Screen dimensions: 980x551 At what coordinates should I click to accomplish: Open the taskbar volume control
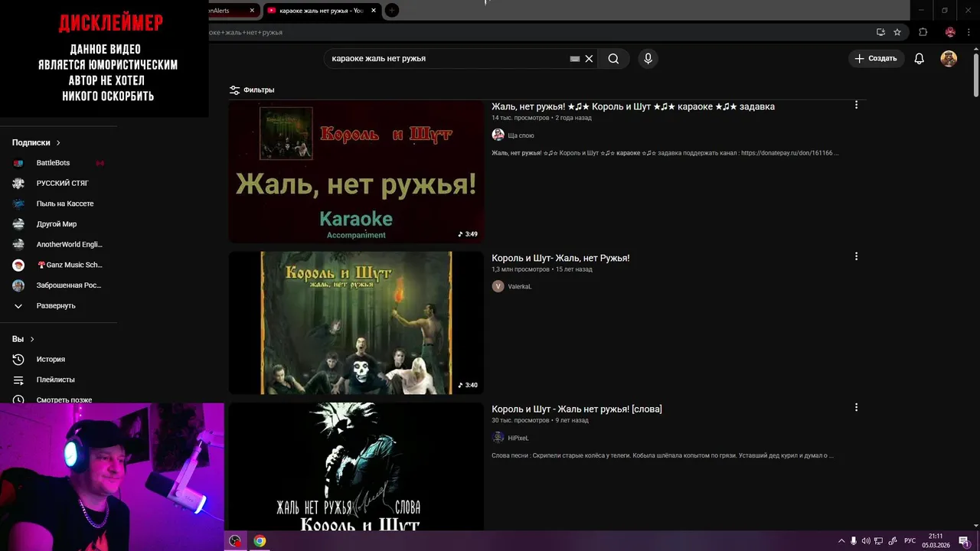click(x=866, y=541)
